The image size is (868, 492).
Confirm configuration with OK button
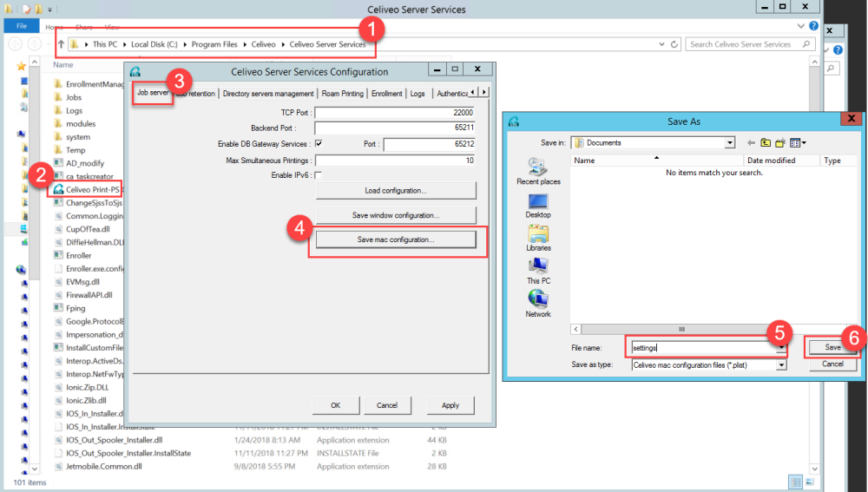point(335,405)
